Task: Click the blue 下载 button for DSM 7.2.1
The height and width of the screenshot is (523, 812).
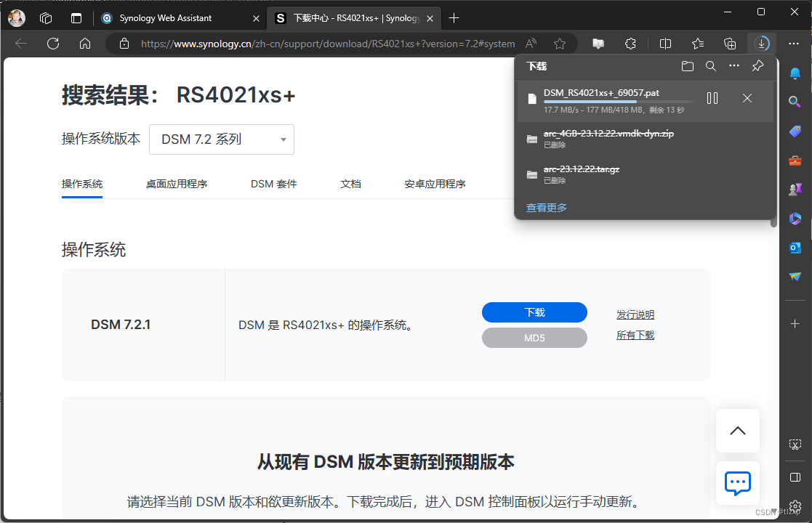Action: pyautogui.click(x=534, y=312)
